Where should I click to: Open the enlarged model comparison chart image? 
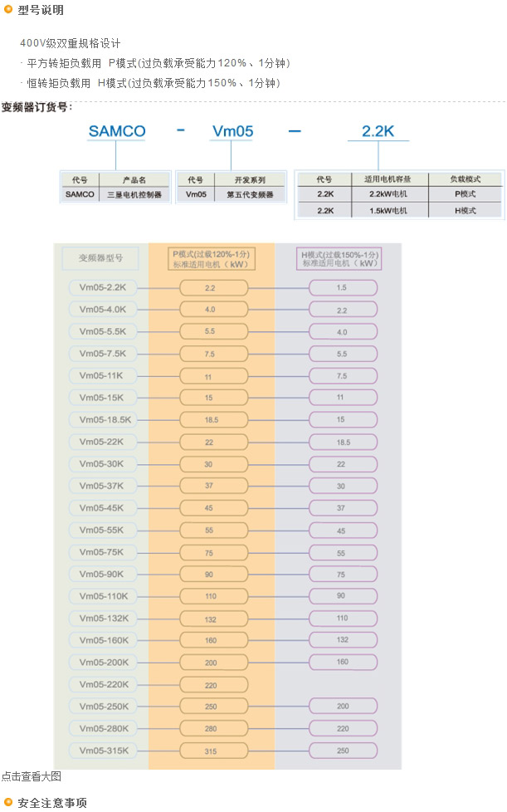click(x=227, y=506)
